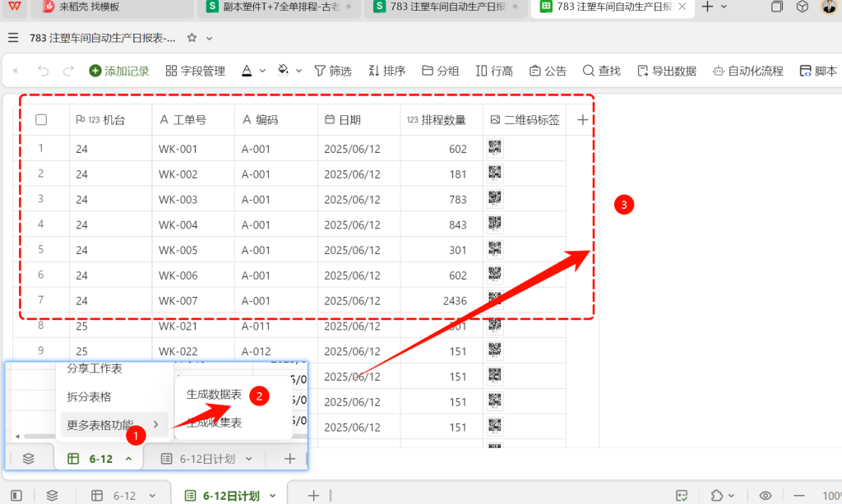This screenshot has height=504, width=842.
Task: Open QR code thumbnail in row WK-003
Action: click(494, 198)
